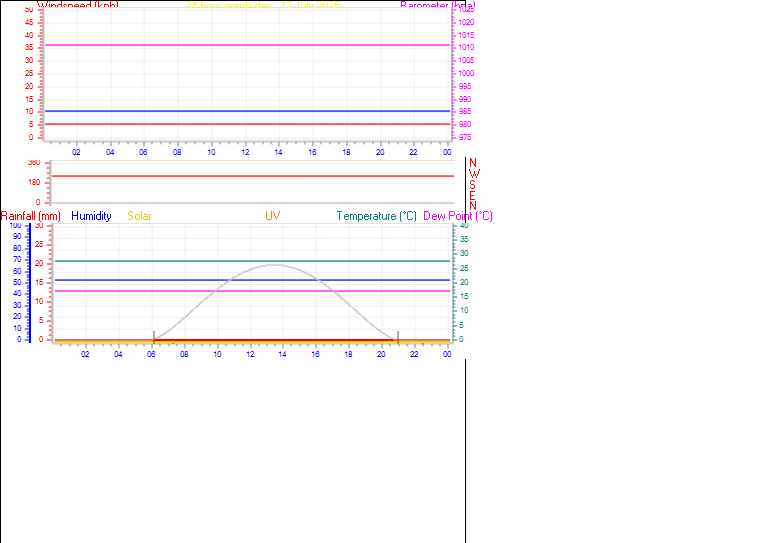
Task: Click the W compass direction letter
Action: pyautogui.click(x=475, y=174)
